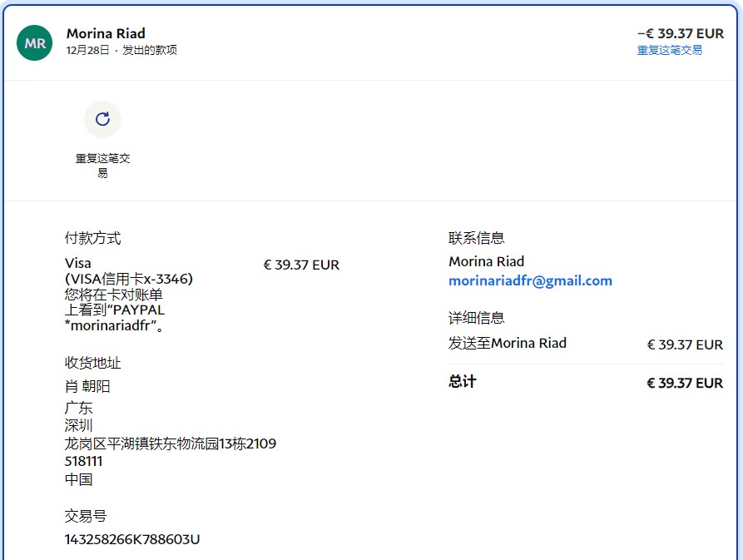Click the 12月28日 发出的款项 date line
This screenshot has height=560, width=743.
pos(121,50)
